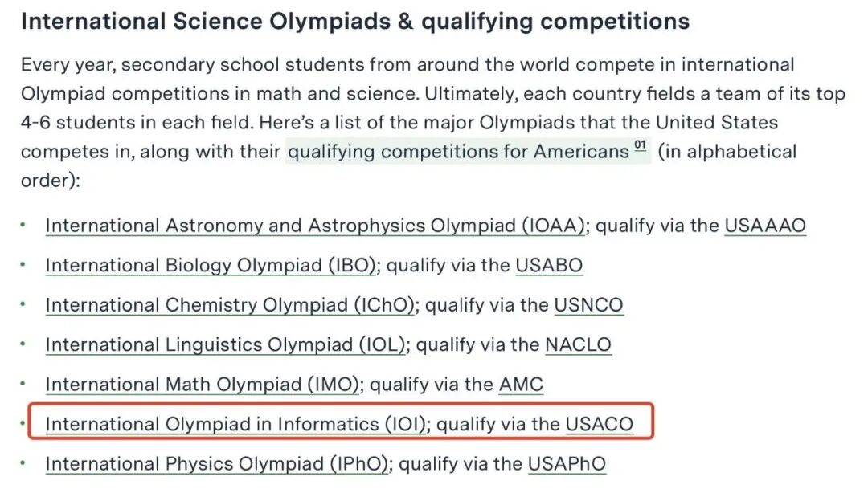
Task: Click the bullet beside the Physics Olympiad item
Action: point(23,463)
